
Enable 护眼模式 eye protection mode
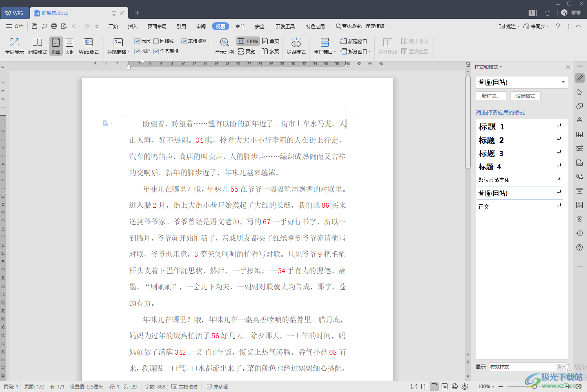point(296,42)
